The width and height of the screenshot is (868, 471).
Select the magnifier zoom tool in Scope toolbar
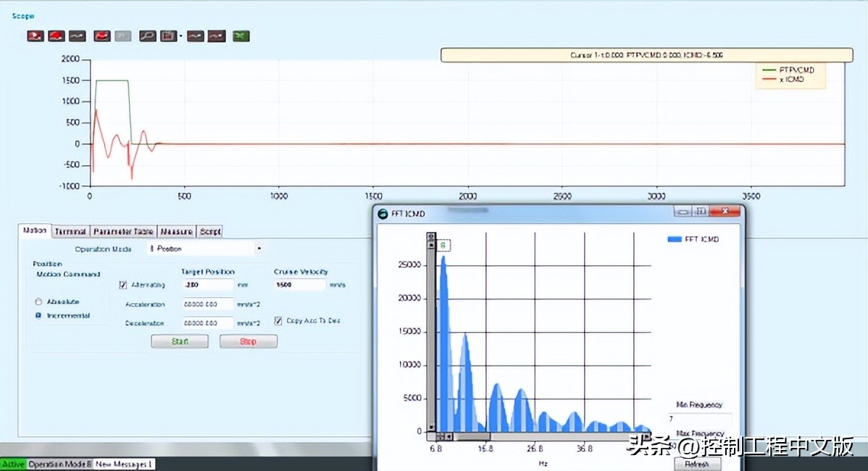pos(147,36)
